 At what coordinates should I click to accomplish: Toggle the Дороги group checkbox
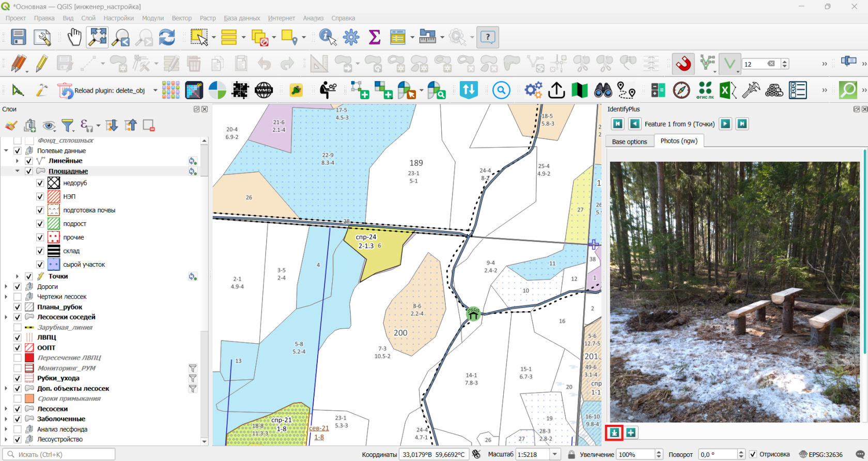(18, 286)
